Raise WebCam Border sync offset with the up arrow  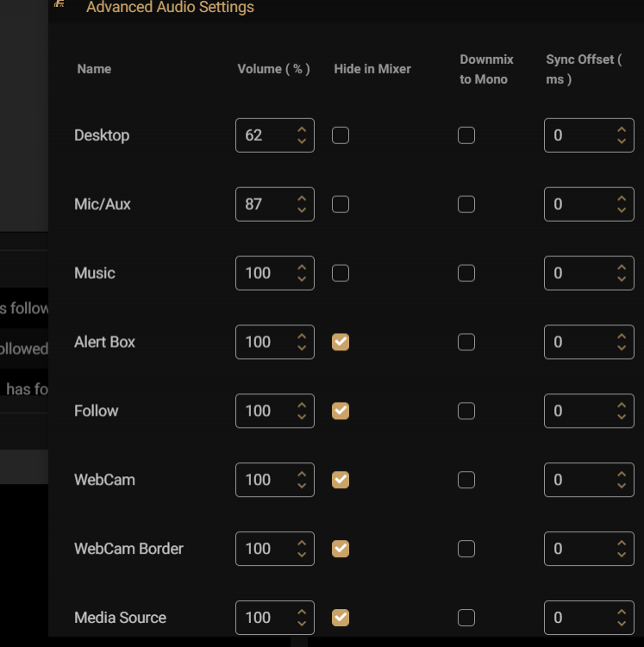(622, 543)
